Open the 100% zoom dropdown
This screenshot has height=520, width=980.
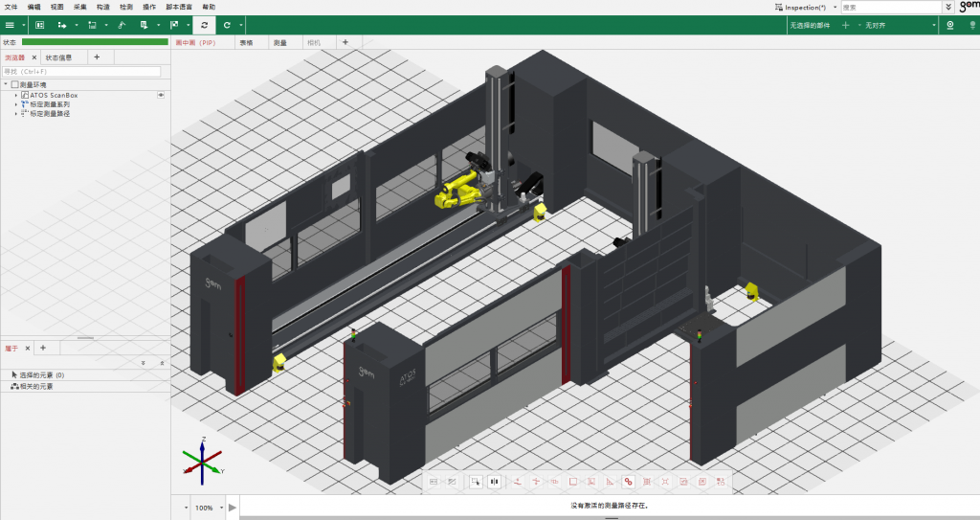(x=221, y=508)
